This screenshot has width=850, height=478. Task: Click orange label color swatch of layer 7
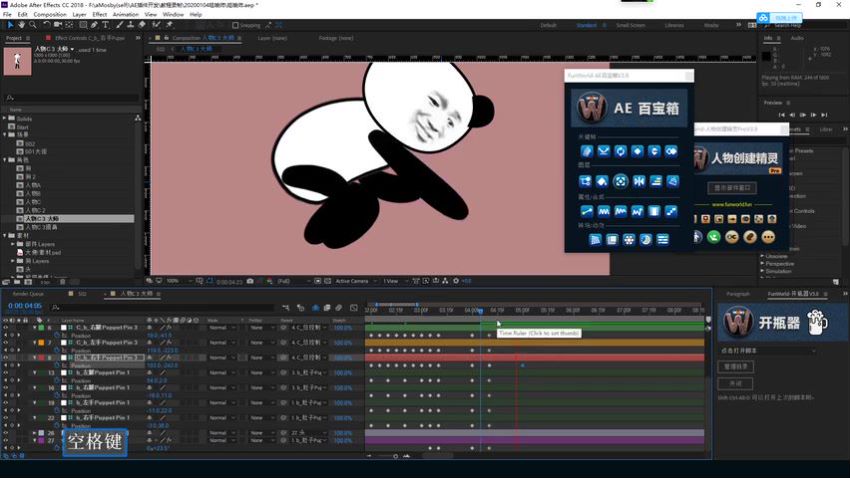pyautogui.click(x=41, y=343)
